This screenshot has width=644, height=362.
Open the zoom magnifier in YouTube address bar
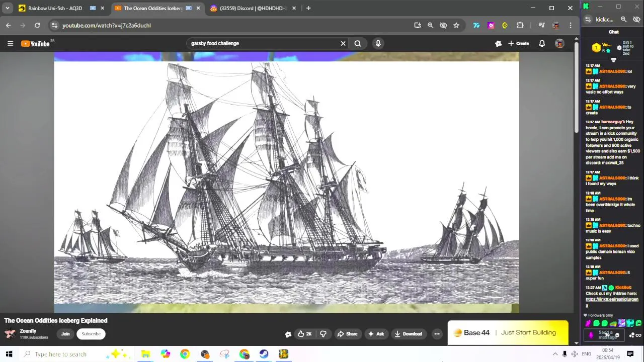430,25
